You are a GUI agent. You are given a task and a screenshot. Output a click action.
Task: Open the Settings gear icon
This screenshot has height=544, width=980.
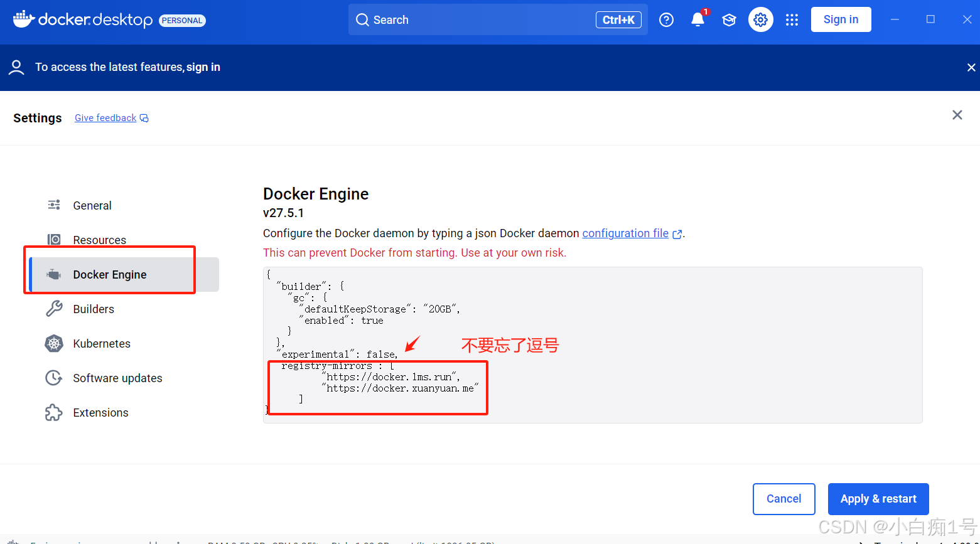point(760,20)
